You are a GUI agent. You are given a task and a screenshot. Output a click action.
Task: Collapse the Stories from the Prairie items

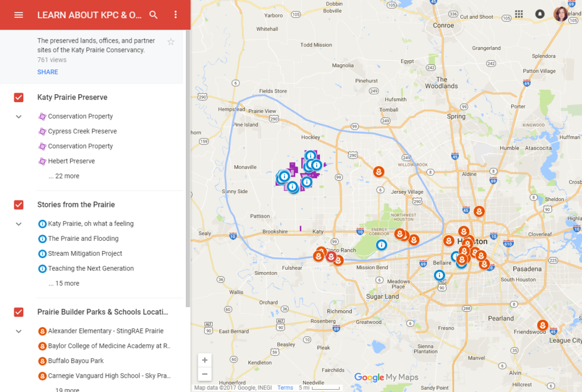click(18, 224)
